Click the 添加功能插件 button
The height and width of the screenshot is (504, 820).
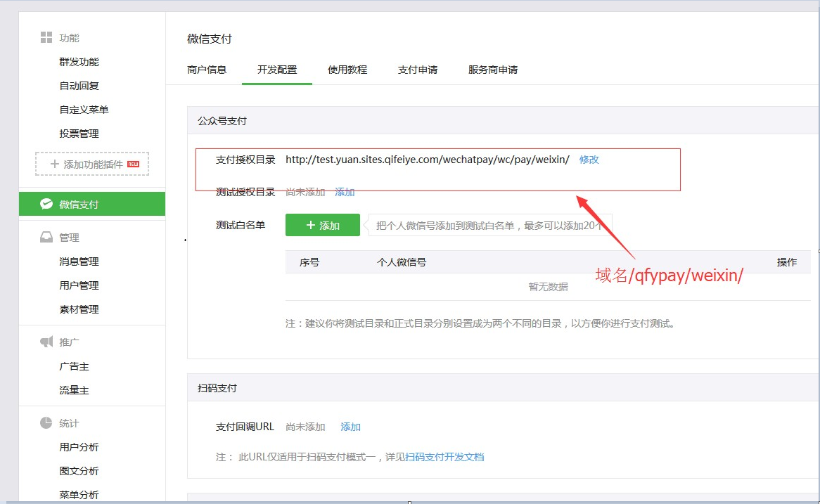tap(92, 164)
